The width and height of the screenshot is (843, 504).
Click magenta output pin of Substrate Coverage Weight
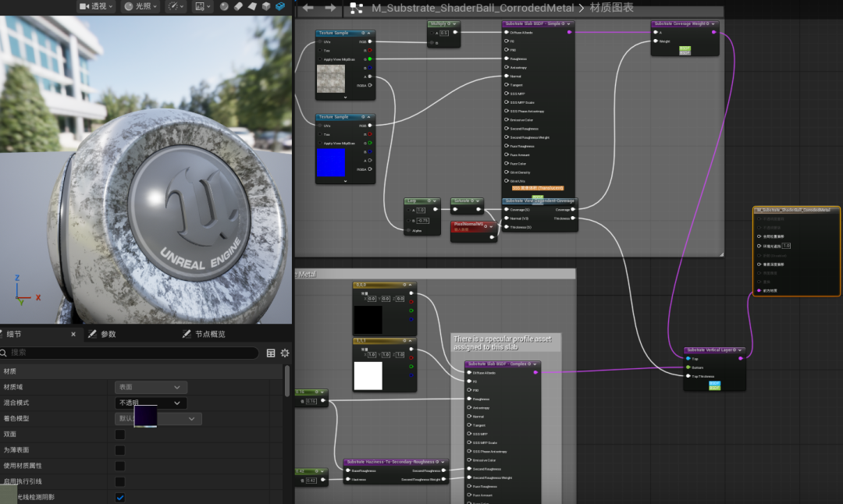pos(713,32)
